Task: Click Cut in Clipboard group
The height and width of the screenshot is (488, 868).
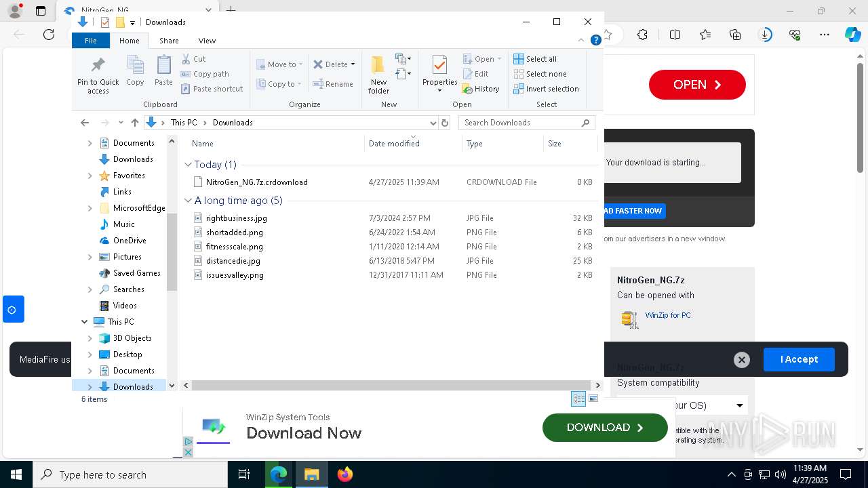Action: coord(193,59)
